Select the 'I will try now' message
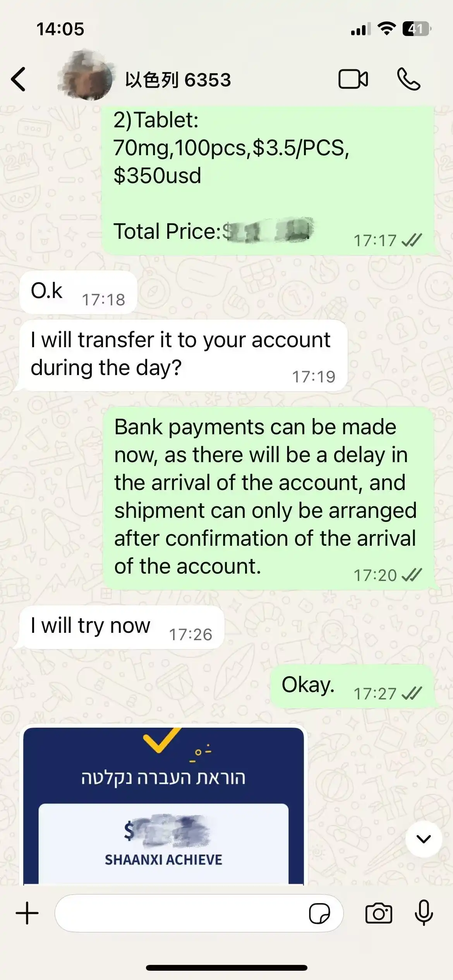 [121, 627]
